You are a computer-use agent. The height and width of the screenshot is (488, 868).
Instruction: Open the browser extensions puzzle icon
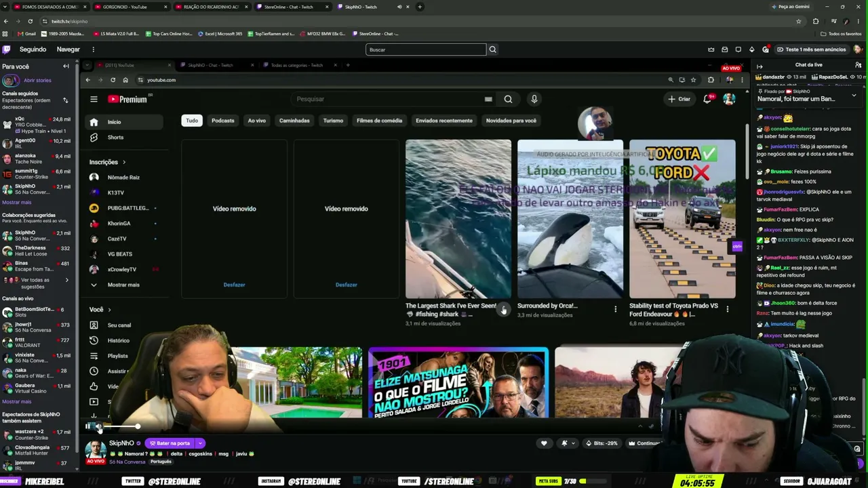point(816,21)
